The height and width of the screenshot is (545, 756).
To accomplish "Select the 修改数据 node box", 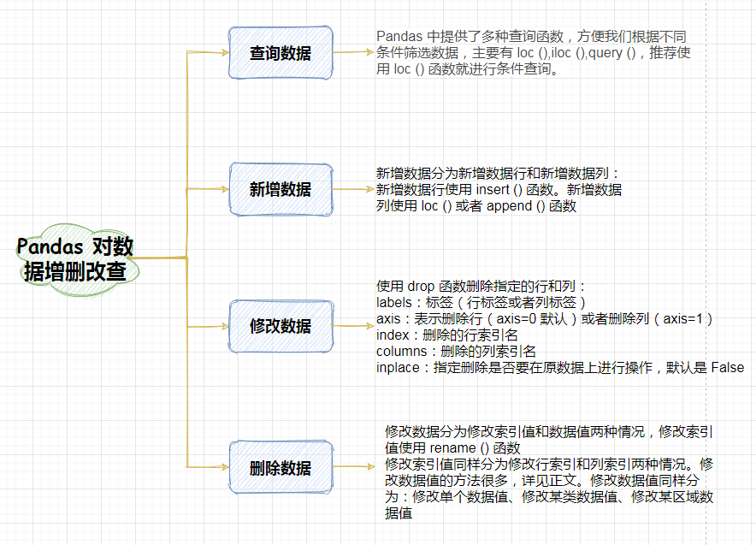I will pyautogui.click(x=281, y=326).
